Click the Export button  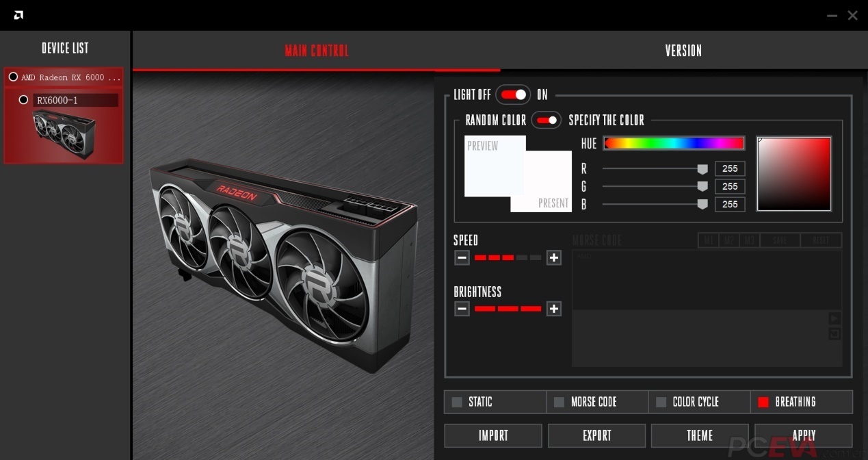pos(596,435)
